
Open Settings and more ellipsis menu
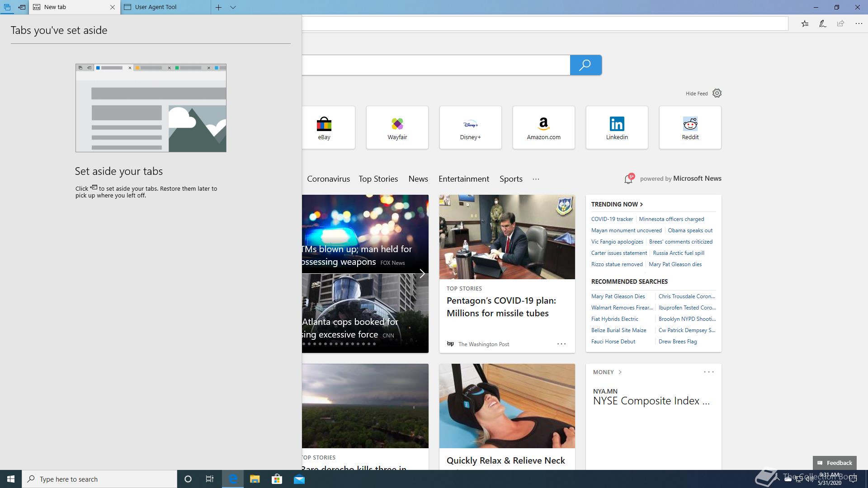coord(859,23)
